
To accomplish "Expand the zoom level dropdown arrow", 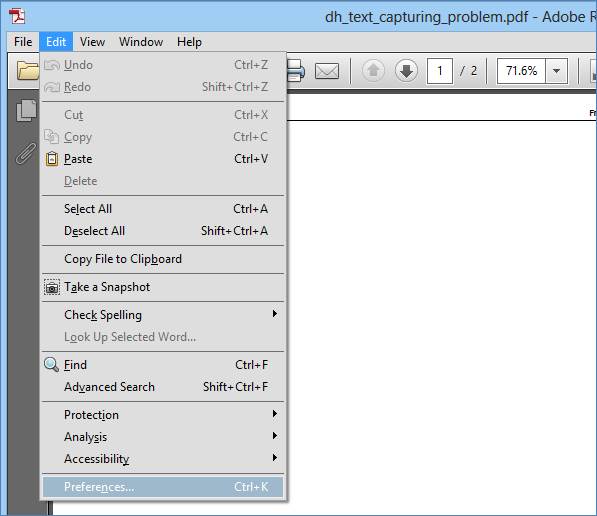I will click(x=556, y=71).
